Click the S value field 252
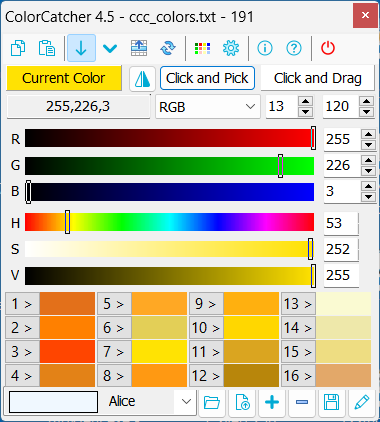Image resolution: width=380 pixels, height=422 pixels. point(341,249)
